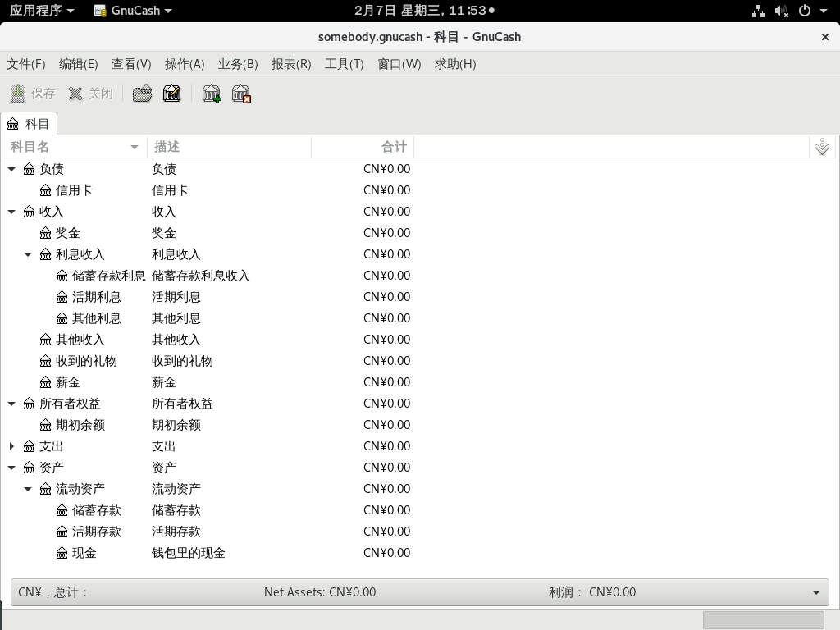
Task: Click the muted volume icon in top bar
Action: tap(781, 11)
